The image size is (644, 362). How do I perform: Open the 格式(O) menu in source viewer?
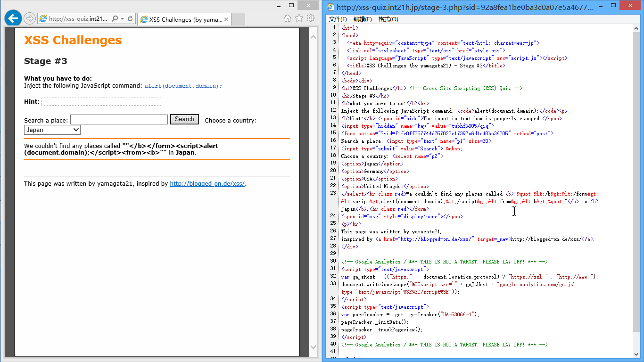point(388,19)
